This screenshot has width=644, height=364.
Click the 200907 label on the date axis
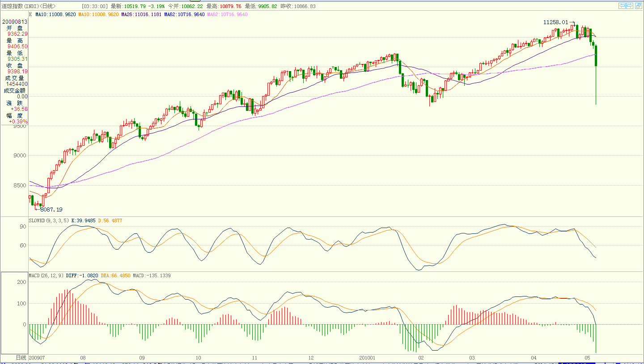pyautogui.click(x=37, y=358)
